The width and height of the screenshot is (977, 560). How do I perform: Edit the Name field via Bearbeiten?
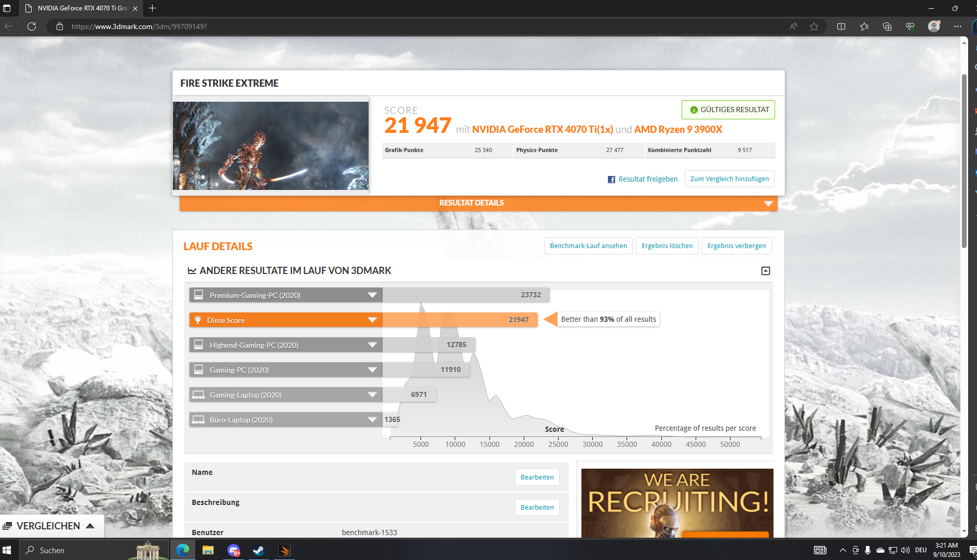tap(537, 477)
